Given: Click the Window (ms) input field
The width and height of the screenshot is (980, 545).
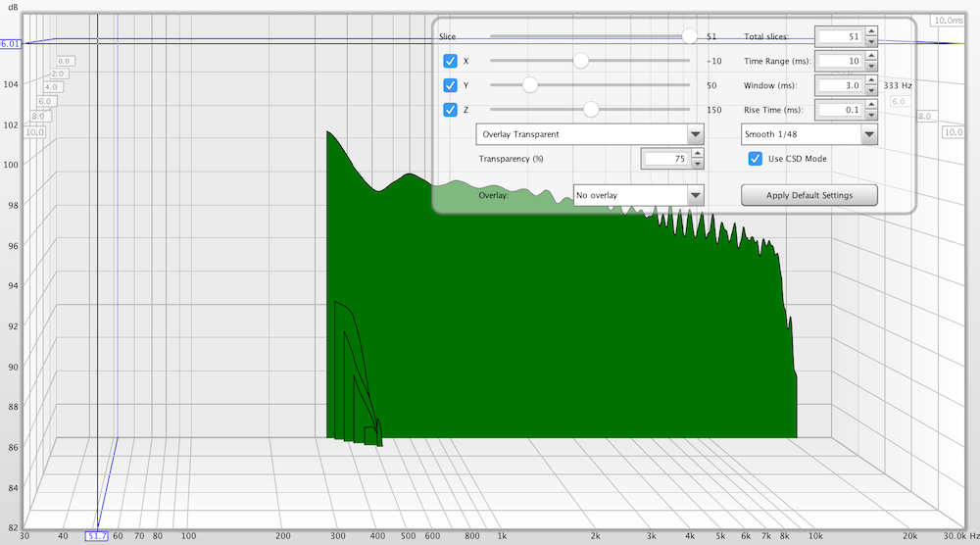Looking at the screenshot, I should pyautogui.click(x=840, y=85).
